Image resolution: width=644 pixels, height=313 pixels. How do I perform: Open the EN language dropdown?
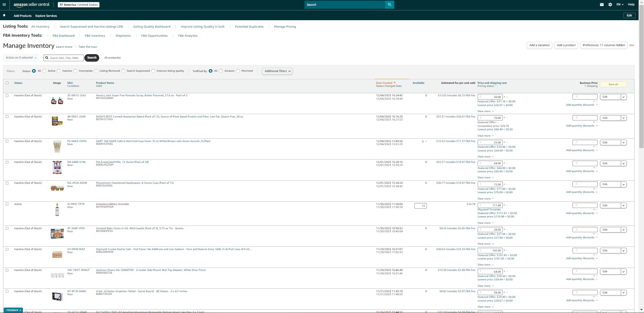point(620,5)
